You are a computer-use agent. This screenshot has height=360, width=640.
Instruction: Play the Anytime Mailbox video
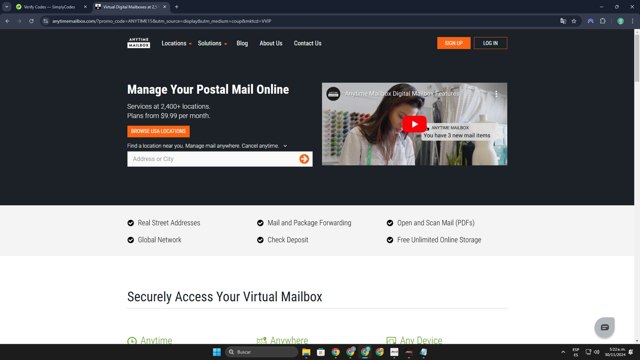point(414,124)
